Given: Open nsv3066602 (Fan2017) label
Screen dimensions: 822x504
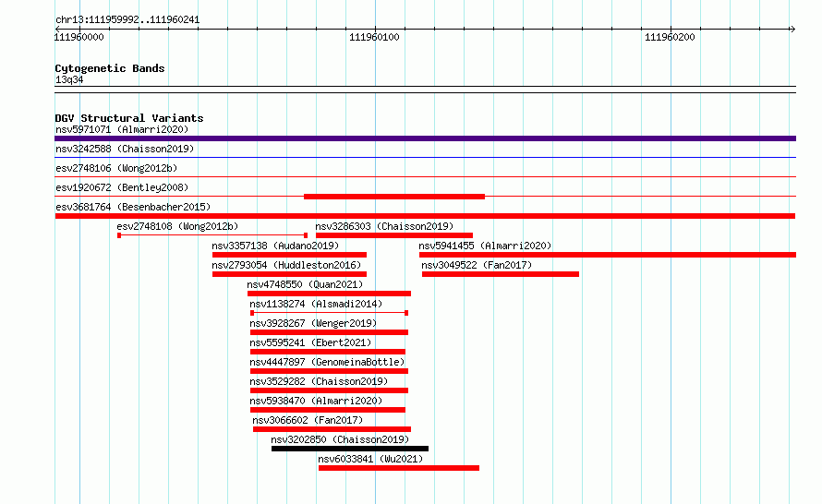Looking at the screenshot, I should (308, 420).
